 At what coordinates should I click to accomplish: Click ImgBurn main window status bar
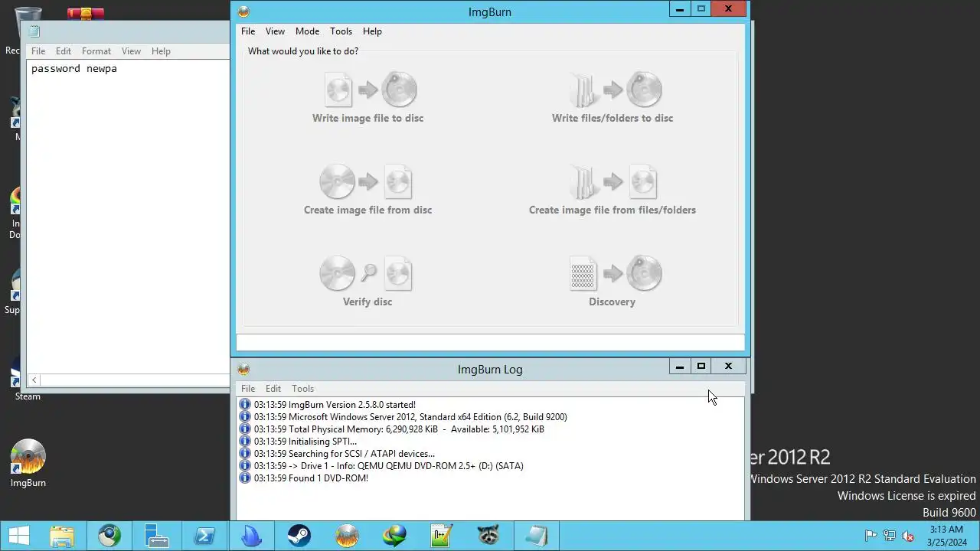tap(490, 342)
